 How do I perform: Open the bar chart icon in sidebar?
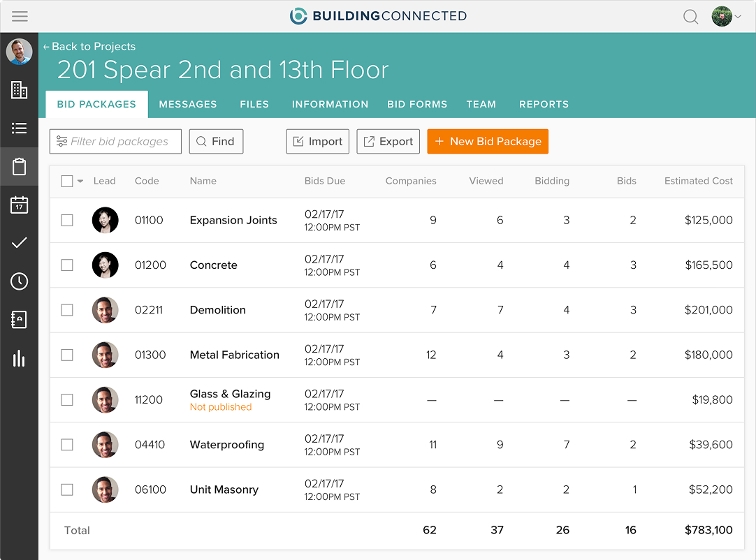[x=19, y=358]
